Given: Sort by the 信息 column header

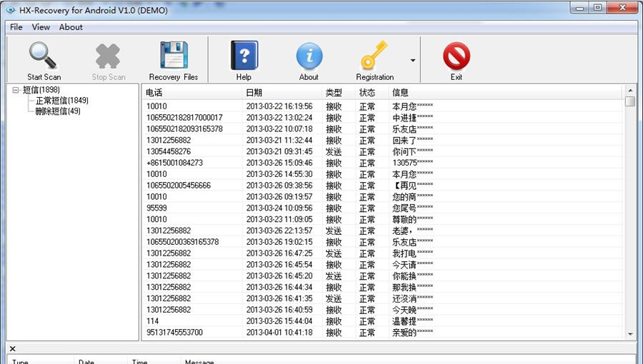Looking at the screenshot, I should tap(505, 93).
